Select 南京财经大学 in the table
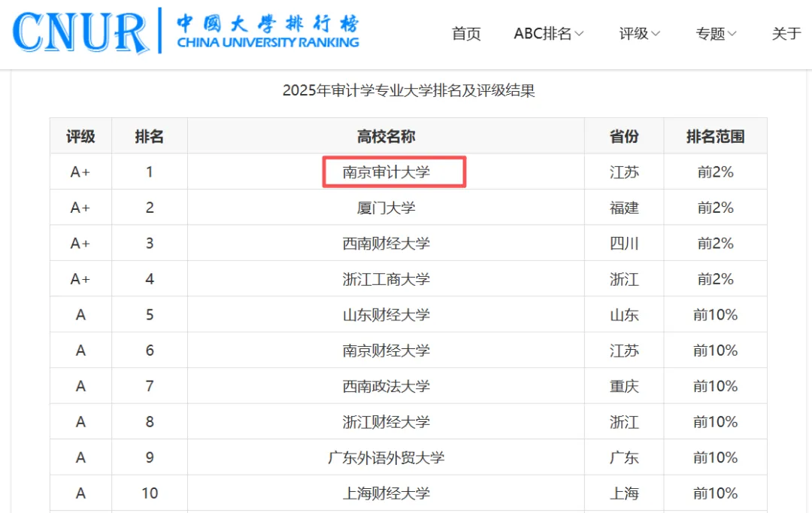This screenshot has height=513, width=812. pyautogui.click(x=386, y=351)
